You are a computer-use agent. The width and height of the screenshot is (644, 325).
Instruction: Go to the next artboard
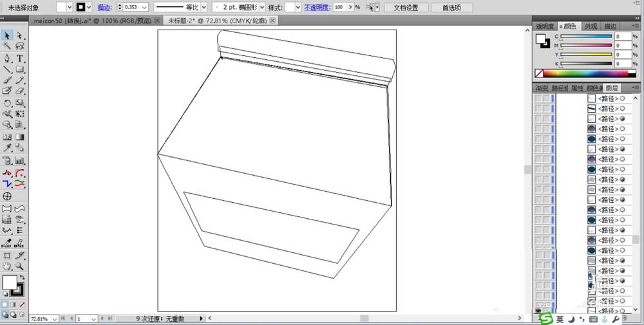102,319
